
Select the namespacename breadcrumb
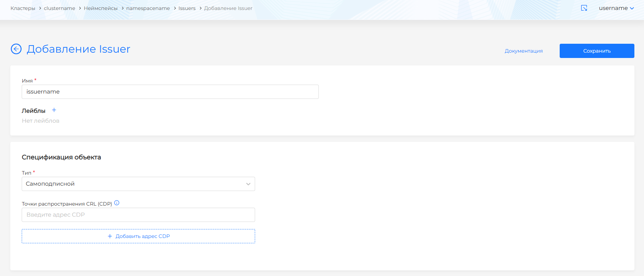pos(148,8)
